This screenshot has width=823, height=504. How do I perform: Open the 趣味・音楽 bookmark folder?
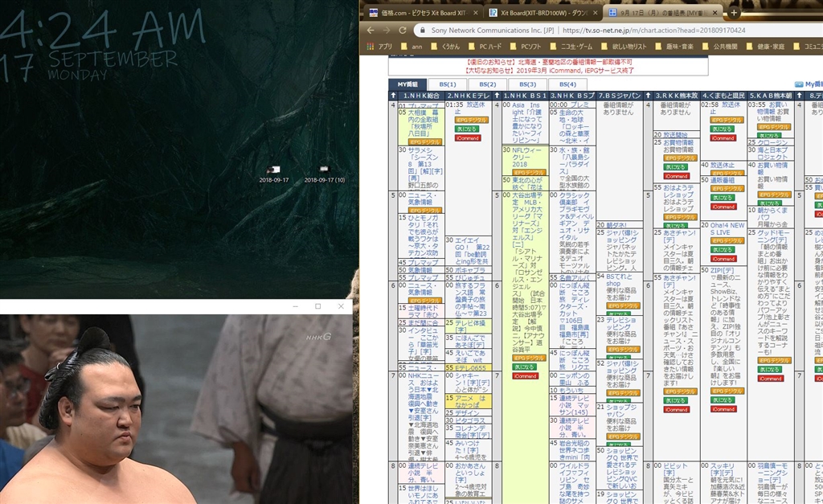tap(674, 46)
